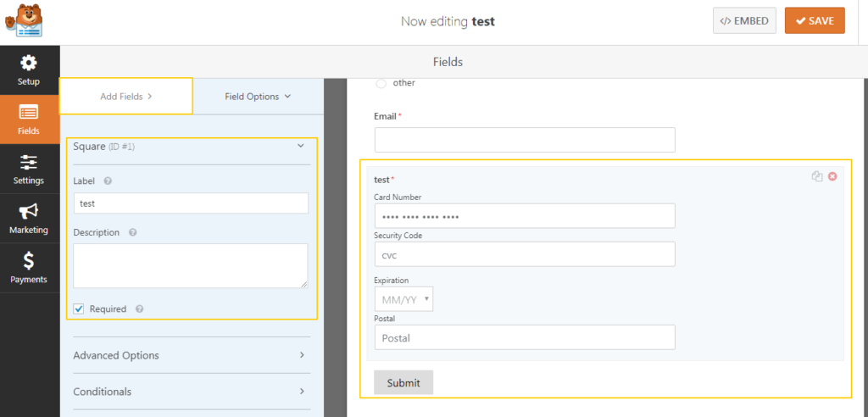Select the 'other' radio option
The height and width of the screenshot is (417, 868).
click(x=381, y=83)
